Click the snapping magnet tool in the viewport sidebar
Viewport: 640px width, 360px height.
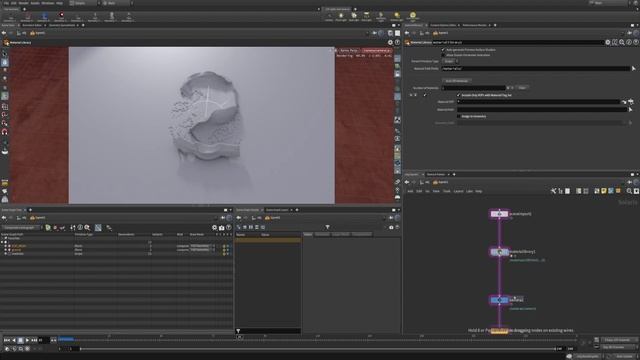(4, 132)
